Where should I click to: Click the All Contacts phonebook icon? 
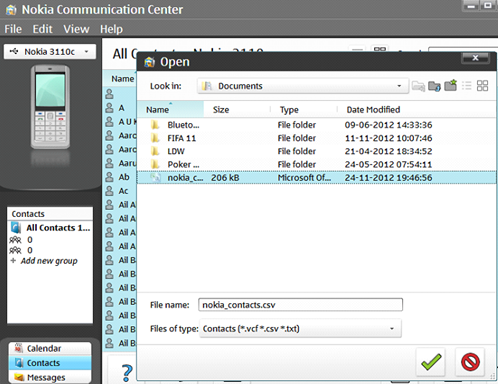pos(16,228)
